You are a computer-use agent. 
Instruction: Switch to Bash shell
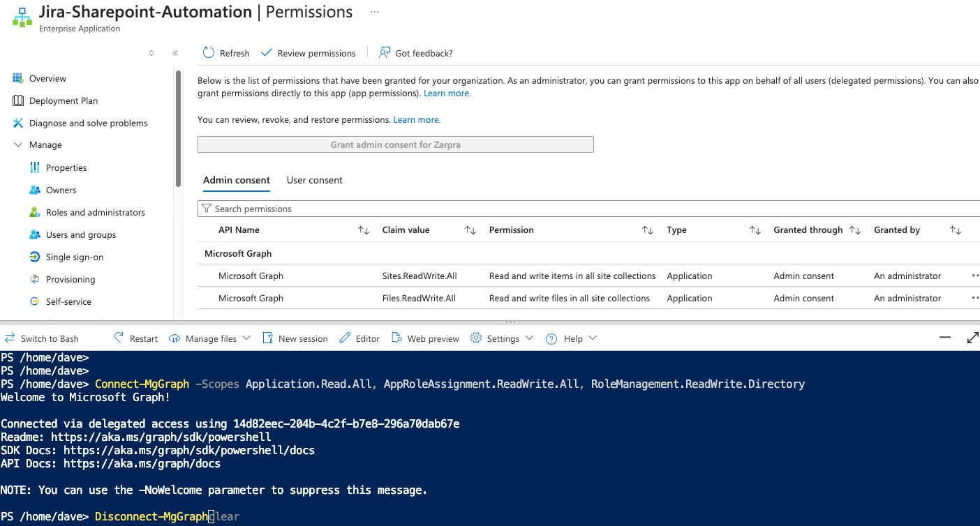(42, 338)
